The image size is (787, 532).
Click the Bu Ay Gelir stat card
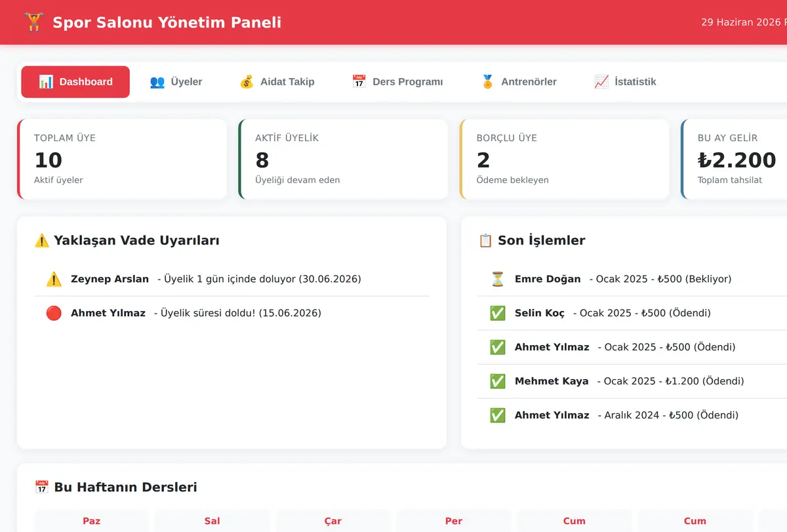point(734,159)
